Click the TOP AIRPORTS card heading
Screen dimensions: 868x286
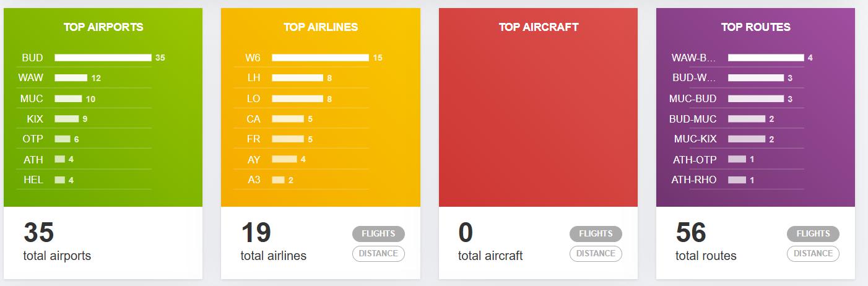[x=103, y=27]
